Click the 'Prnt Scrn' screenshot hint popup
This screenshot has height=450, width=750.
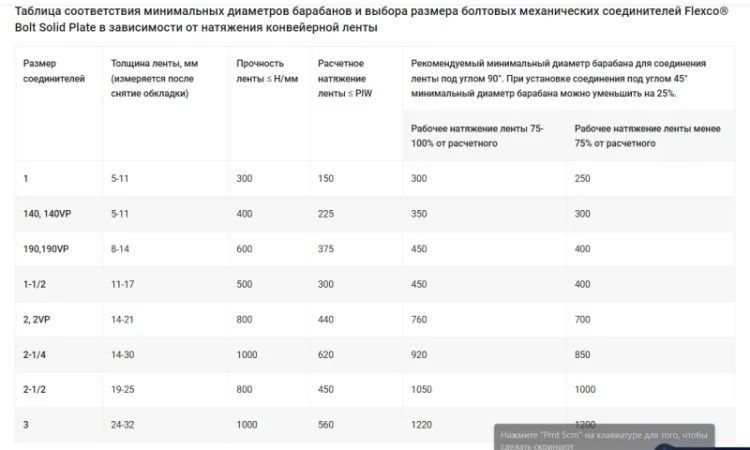[604, 437]
